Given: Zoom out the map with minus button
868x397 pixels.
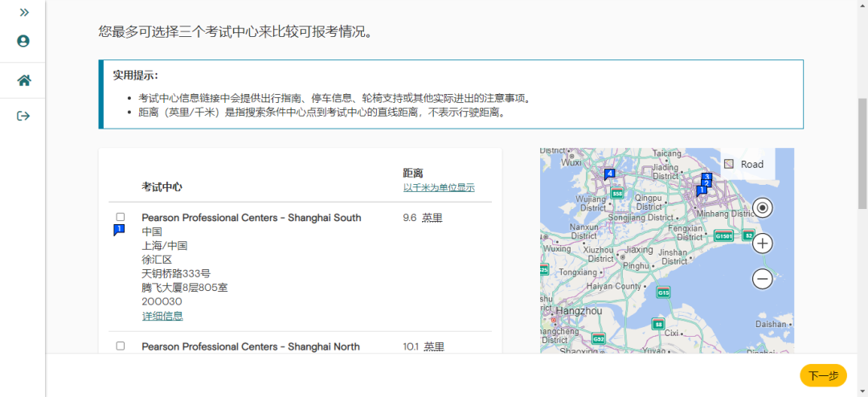Looking at the screenshot, I should click(762, 279).
